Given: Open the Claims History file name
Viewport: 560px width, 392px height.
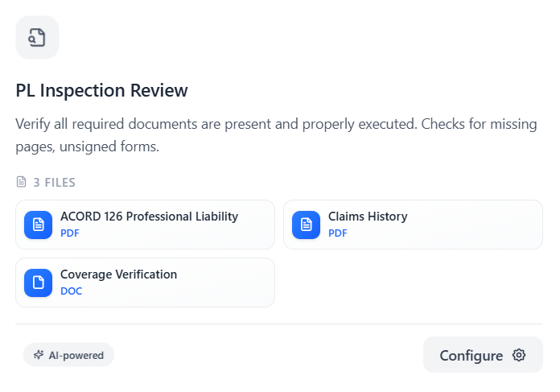Looking at the screenshot, I should [368, 217].
